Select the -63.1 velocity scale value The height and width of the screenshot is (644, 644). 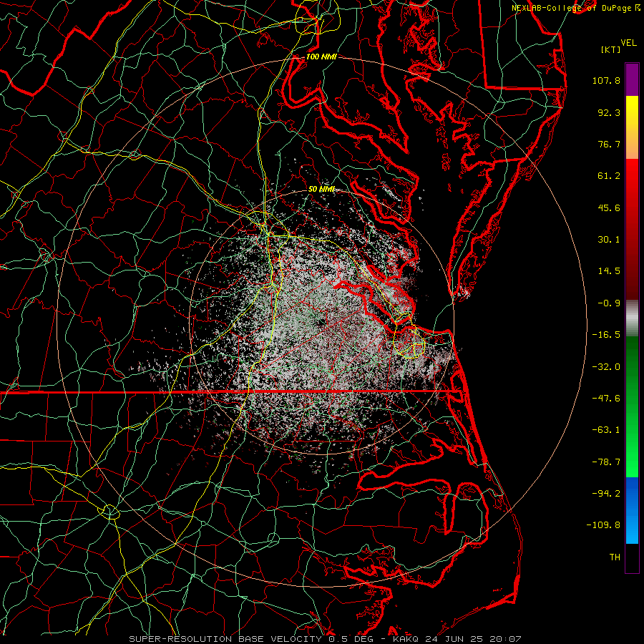pyautogui.click(x=606, y=430)
